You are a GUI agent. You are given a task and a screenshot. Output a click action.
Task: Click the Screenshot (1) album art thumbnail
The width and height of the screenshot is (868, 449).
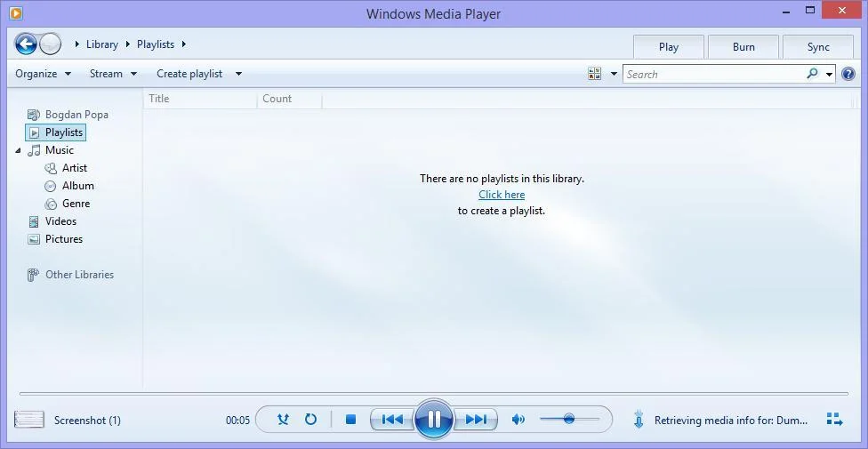28,420
